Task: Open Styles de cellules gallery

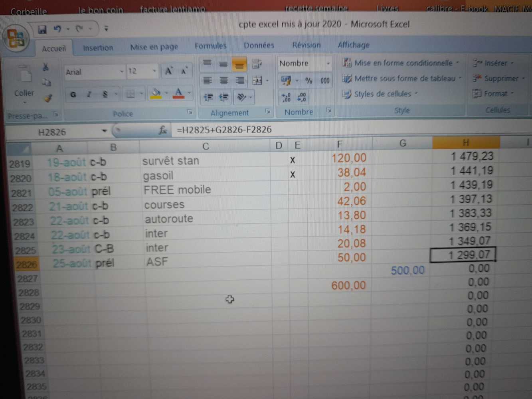Action: point(380,94)
